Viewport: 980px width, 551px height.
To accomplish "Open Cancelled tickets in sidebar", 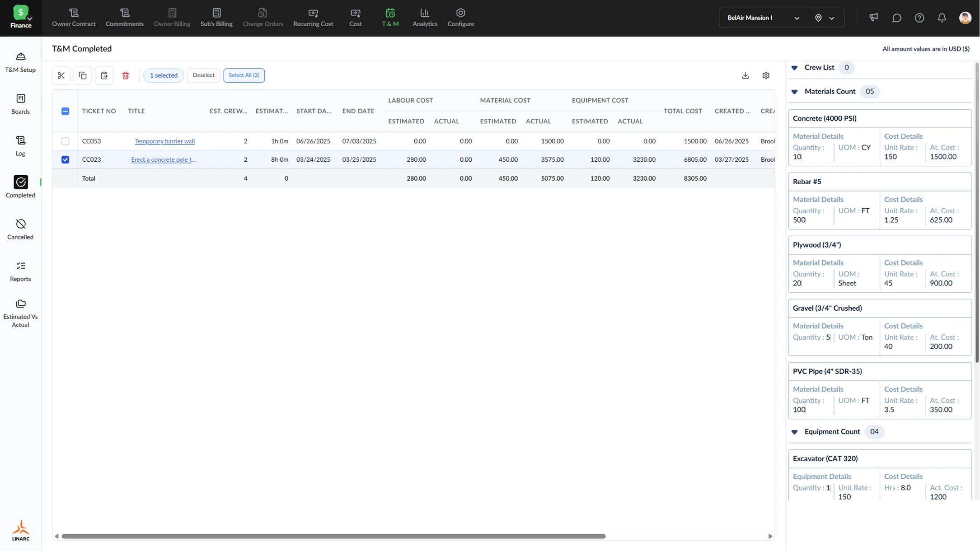I will (20, 230).
